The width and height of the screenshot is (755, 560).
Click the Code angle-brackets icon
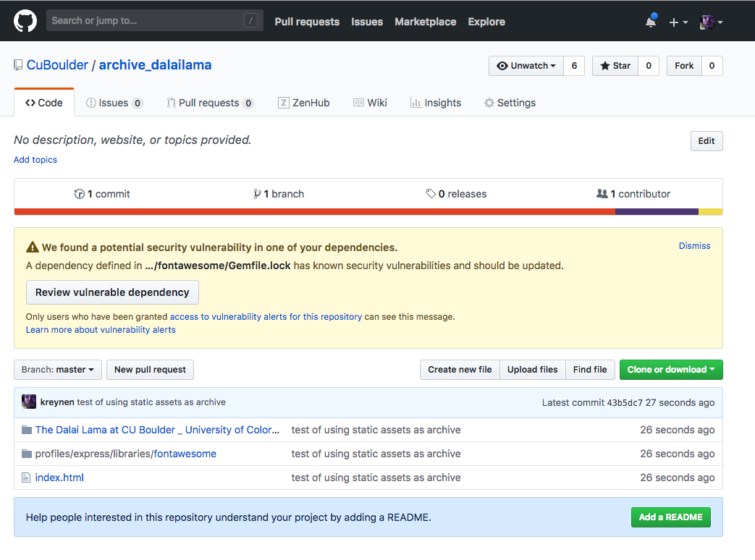pos(30,103)
